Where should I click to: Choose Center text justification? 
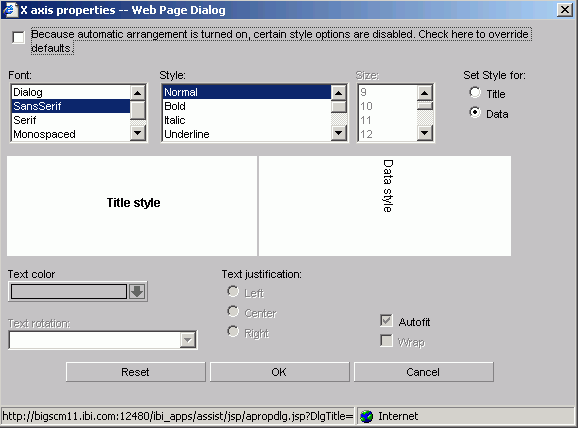pyautogui.click(x=233, y=312)
